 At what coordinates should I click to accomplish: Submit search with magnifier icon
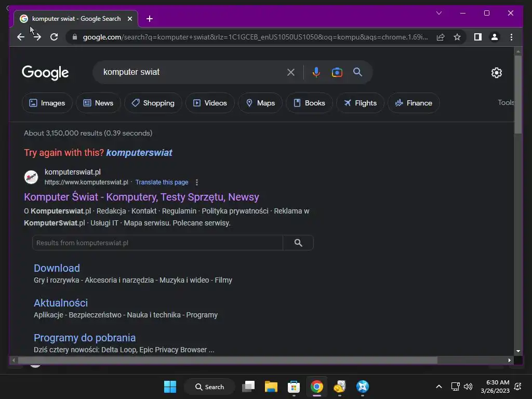tap(357, 72)
